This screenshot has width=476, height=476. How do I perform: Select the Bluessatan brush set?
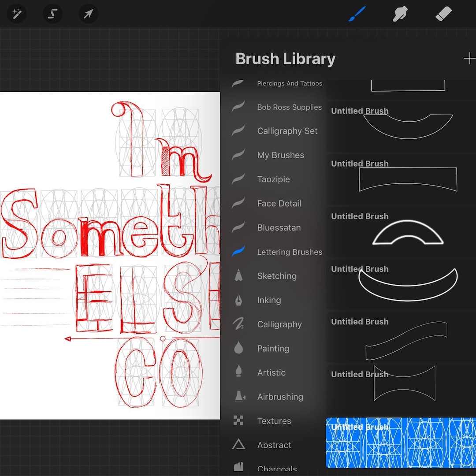(279, 227)
